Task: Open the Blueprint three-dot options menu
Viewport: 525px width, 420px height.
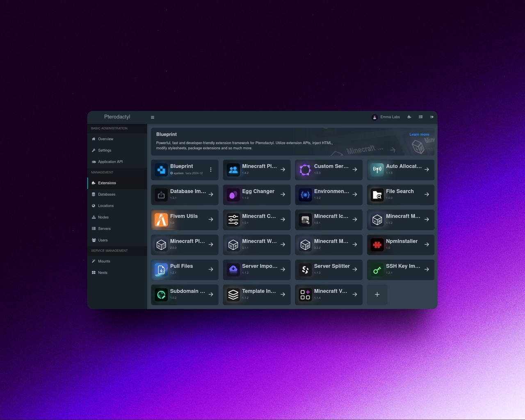Action: tap(211, 169)
